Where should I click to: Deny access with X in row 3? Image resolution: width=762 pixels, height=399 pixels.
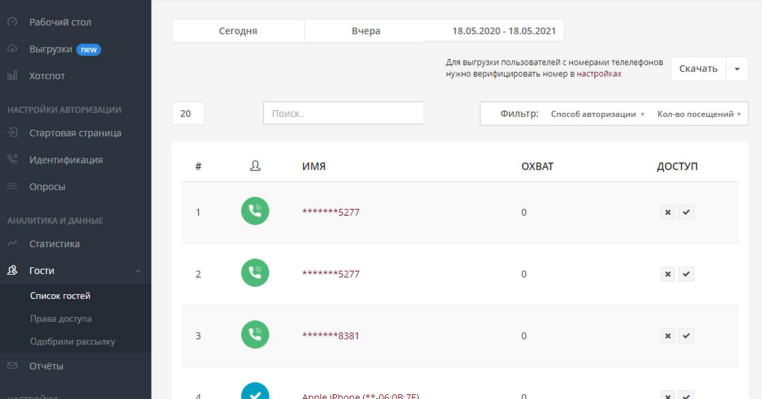pos(668,336)
